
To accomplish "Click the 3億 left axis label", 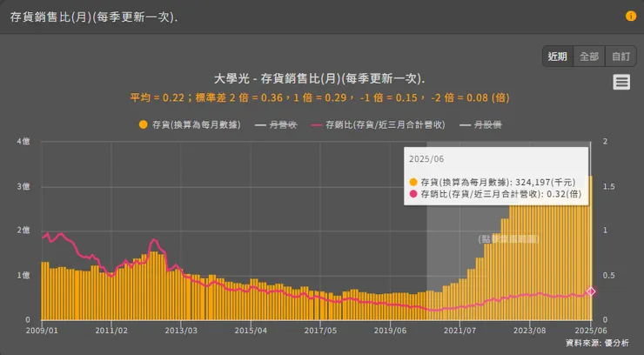I will click(23, 187).
